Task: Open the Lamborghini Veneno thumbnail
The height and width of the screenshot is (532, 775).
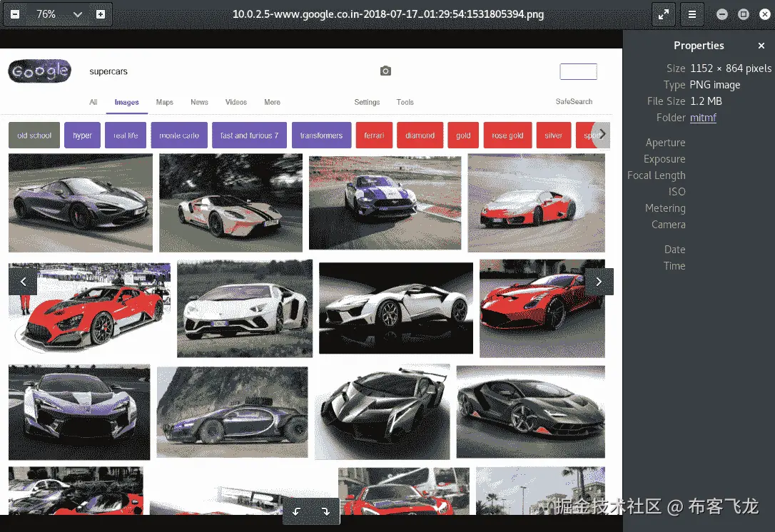Action: point(383,412)
